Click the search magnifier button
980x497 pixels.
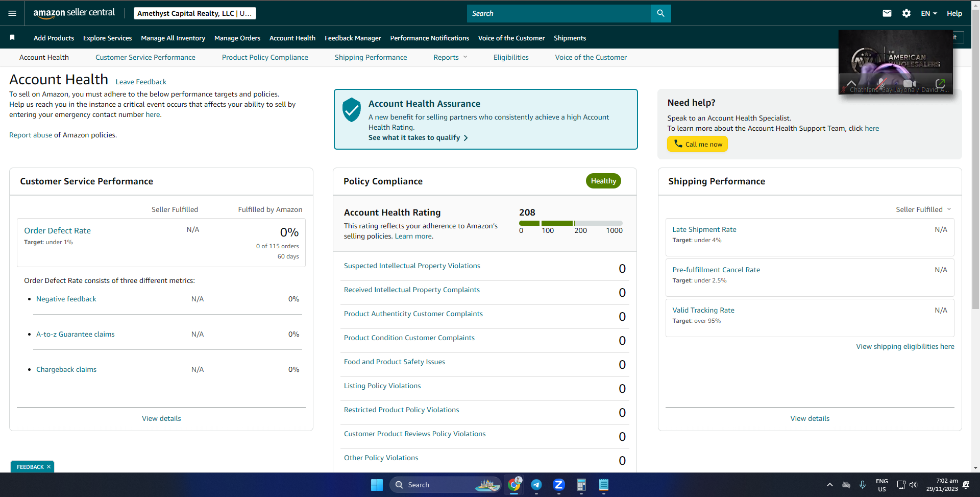(x=660, y=13)
